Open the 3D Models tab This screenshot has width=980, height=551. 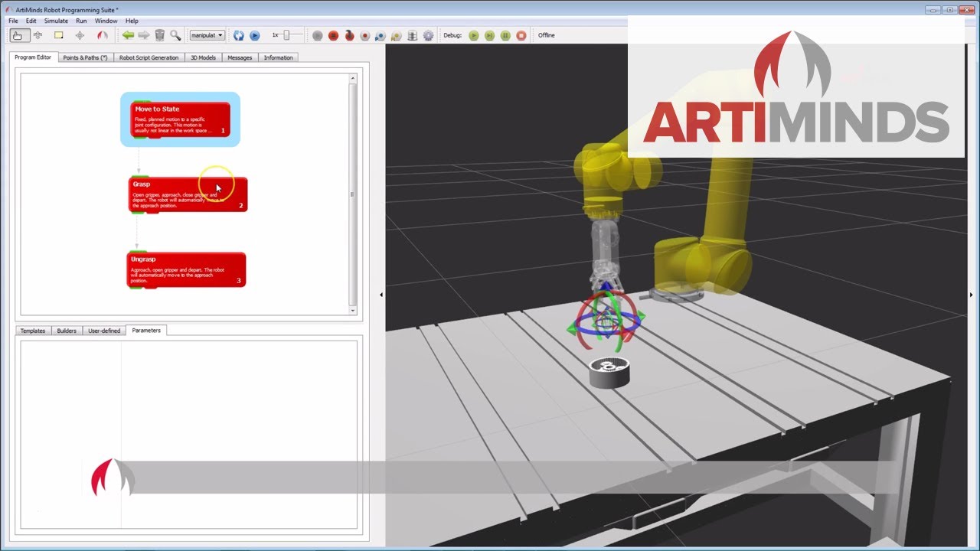pos(203,57)
